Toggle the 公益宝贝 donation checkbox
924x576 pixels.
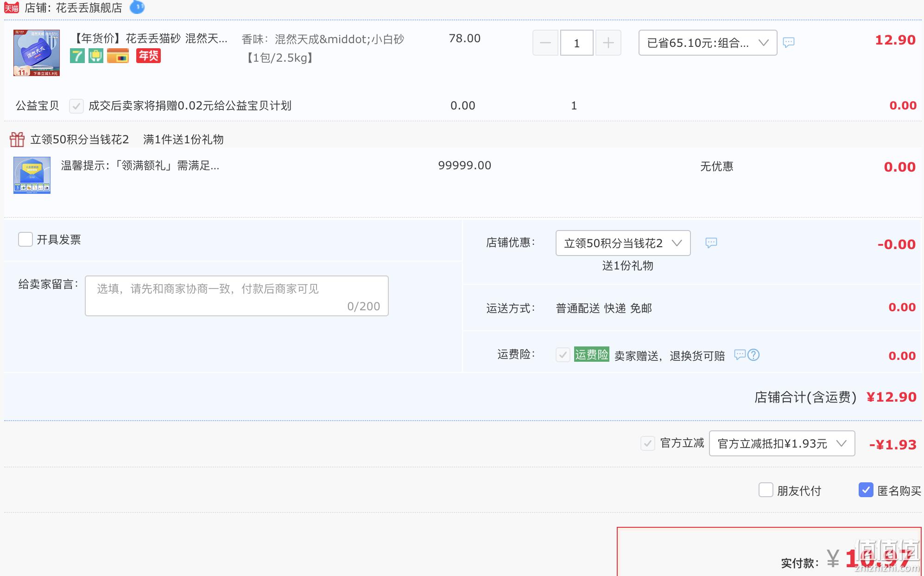point(76,106)
